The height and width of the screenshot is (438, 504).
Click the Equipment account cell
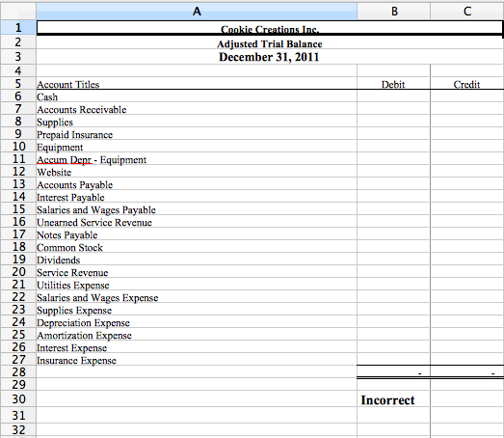[x=197, y=147]
